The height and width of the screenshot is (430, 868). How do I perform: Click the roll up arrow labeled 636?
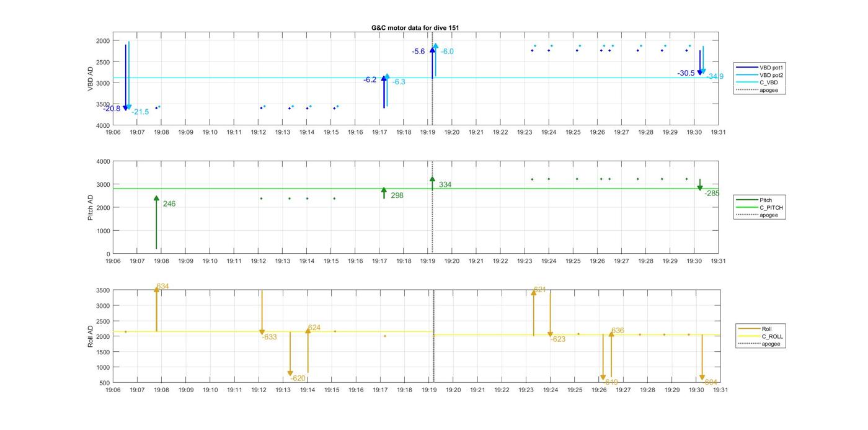(x=611, y=354)
